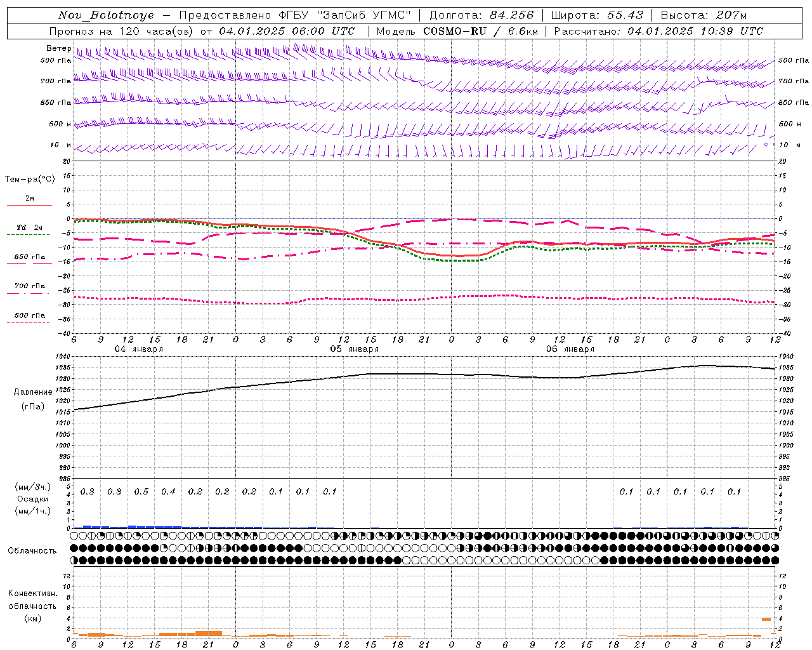Click the 850 гПа temperature legend entry

click(29, 257)
